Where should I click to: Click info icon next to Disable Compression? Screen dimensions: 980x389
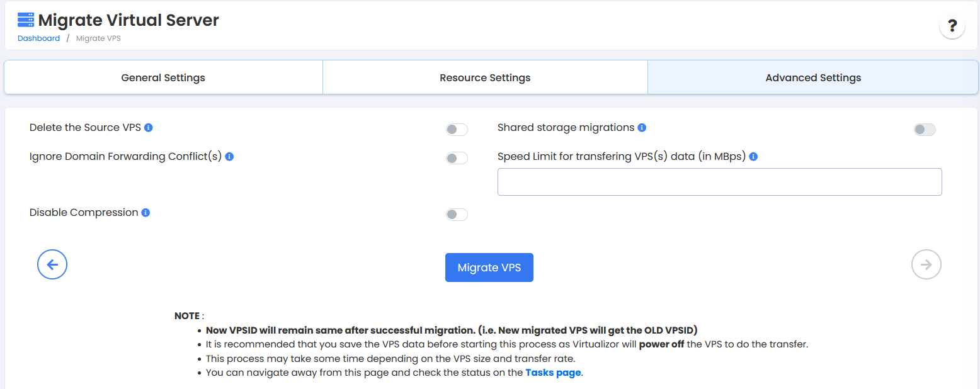click(145, 213)
